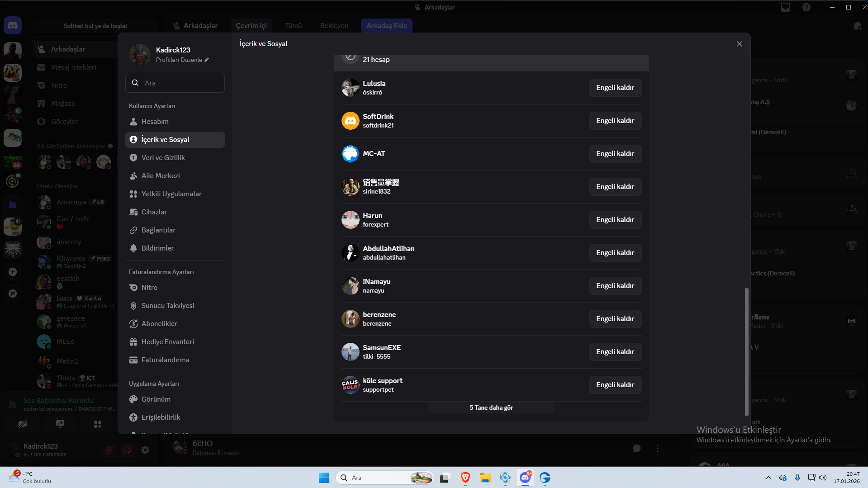Viewport: 868px width, 488px height.
Task: Open File Explorer from taskbar
Action: click(485, 478)
